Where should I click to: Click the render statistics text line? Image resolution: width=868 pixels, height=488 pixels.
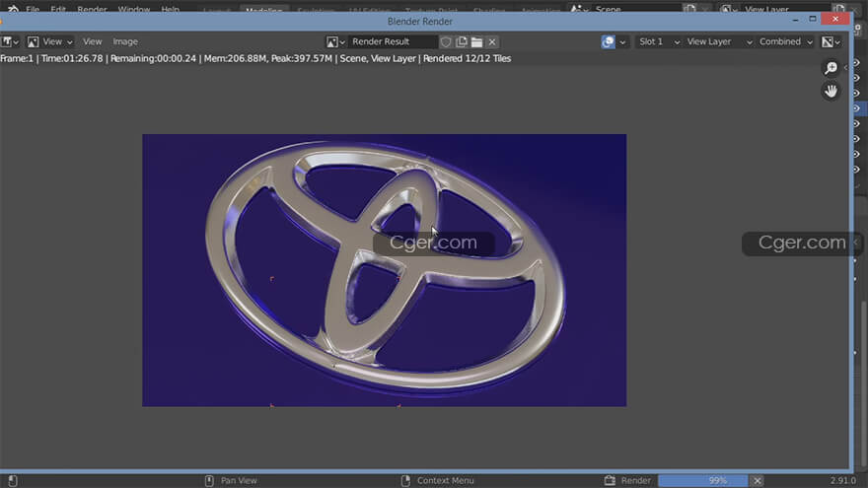point(255,58)
